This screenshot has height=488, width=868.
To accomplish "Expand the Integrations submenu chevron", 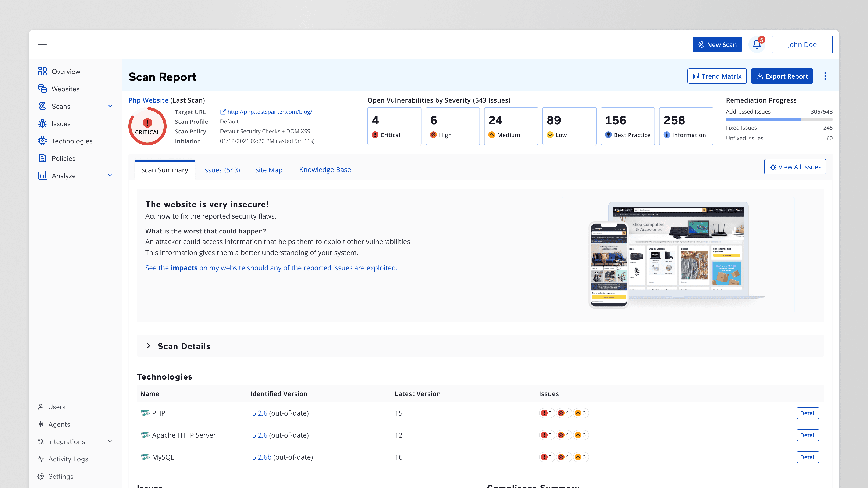I will click(110, 442).
